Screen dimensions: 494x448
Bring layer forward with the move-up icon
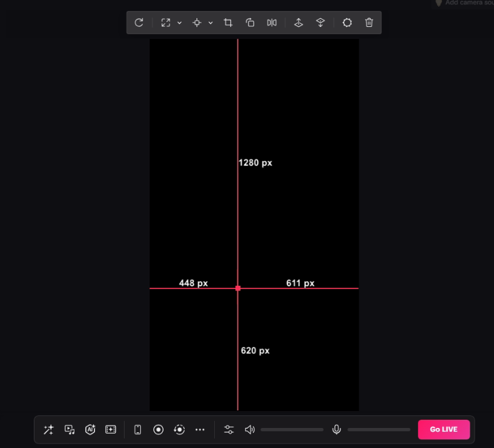[x=299, y=23]
